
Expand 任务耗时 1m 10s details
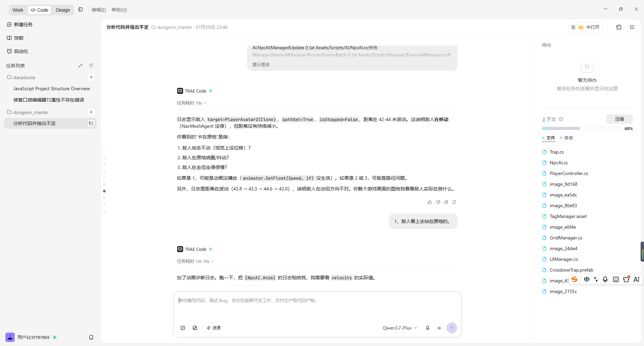(x=195, y=261)
